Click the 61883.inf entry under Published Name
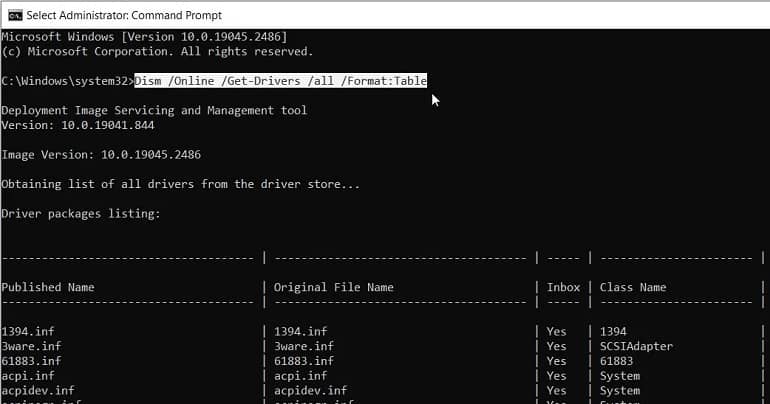The image size is (770, 404). point(31,361)
